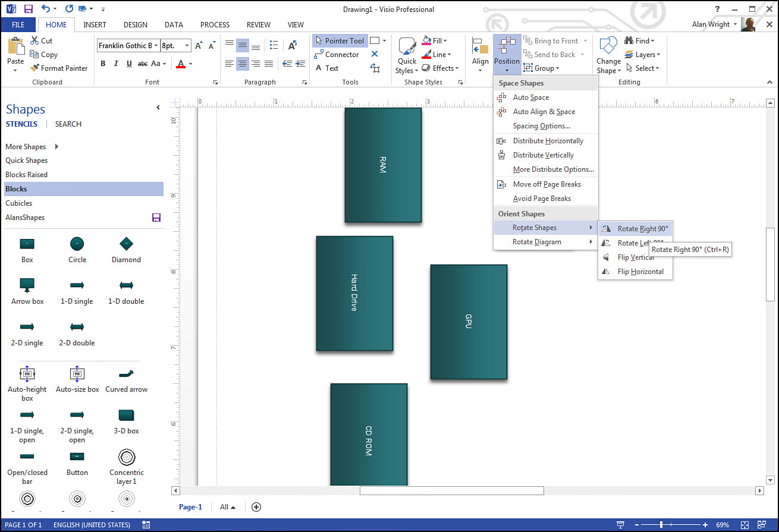The height and width of the screenshot is (532, 779).
Task: Open Quick Styles gallery
Action: [x=407, y=55]
